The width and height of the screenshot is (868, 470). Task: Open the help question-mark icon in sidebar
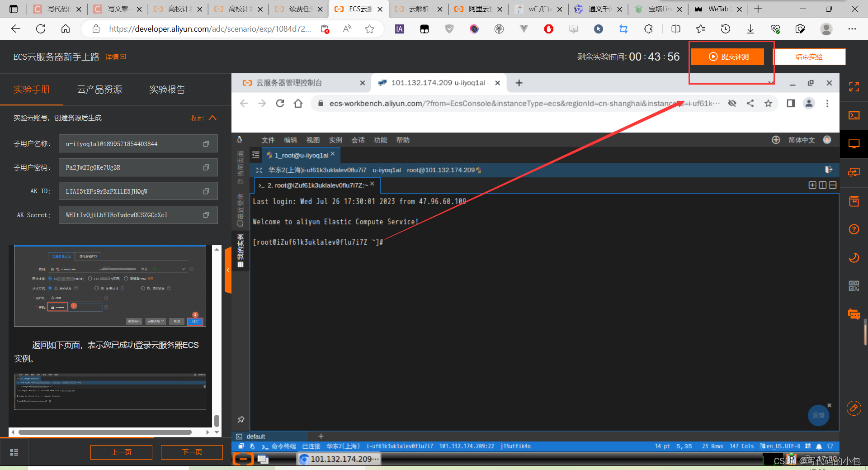(854, 229)
